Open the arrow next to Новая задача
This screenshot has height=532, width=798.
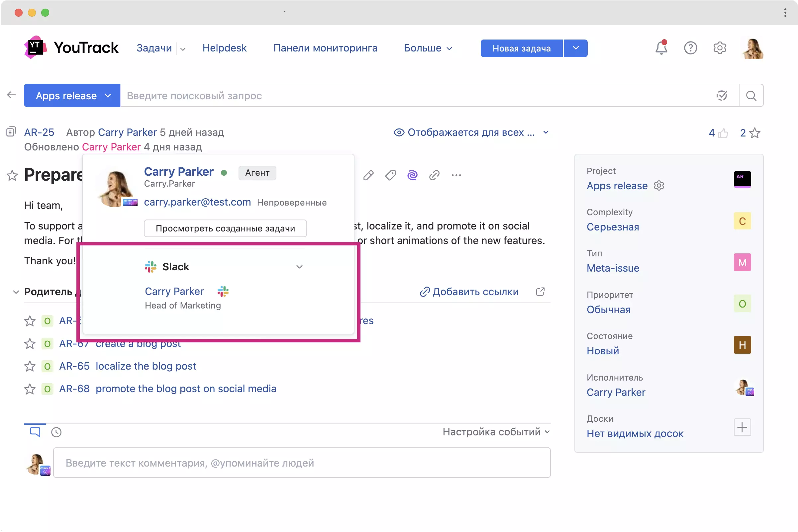576,48
